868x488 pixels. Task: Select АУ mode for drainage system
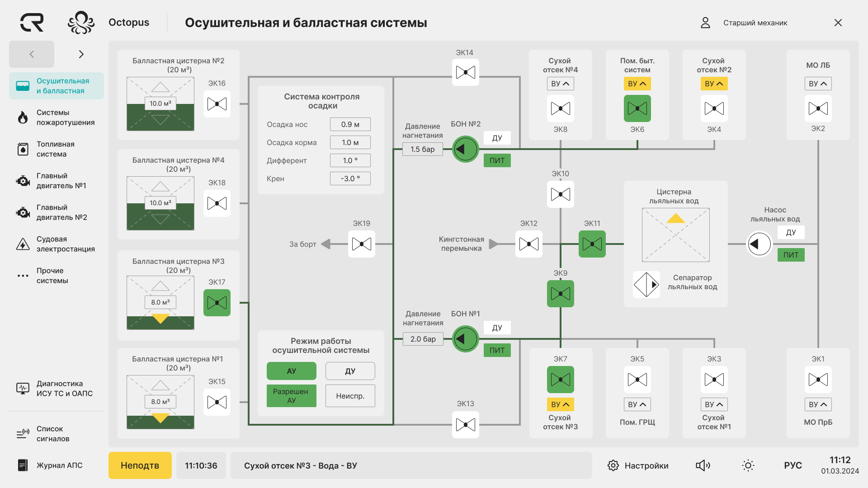pyautogui.click(x=292, y=371)
